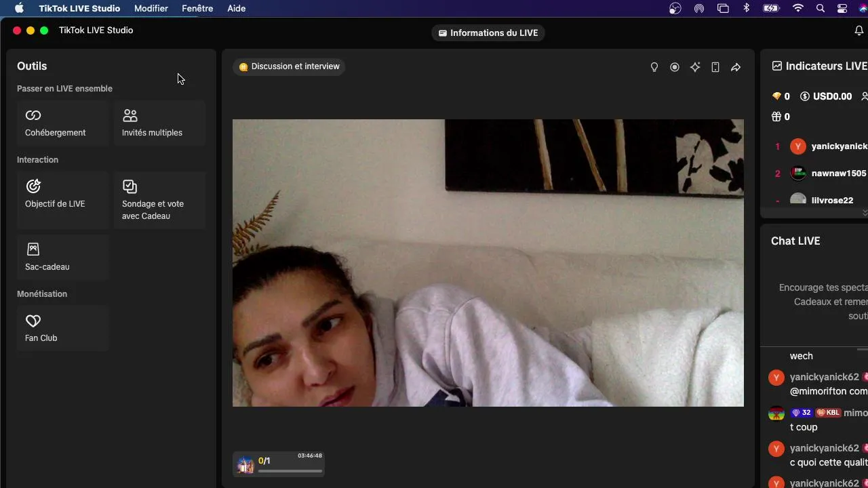This screenshot has height=488, width=868.
Task: Click the Monétisation section label
Action: point(42,294)
